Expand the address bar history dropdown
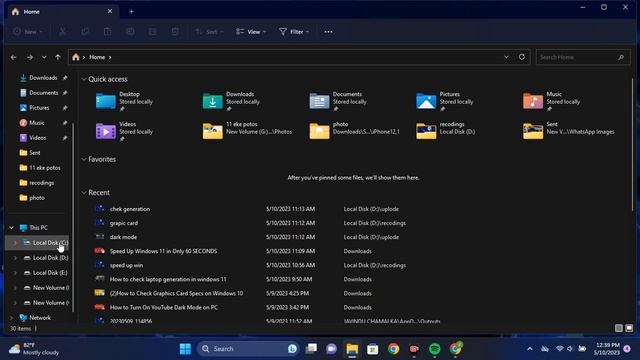The height and width of the screenshot is (360, 640). coord(506,57)
